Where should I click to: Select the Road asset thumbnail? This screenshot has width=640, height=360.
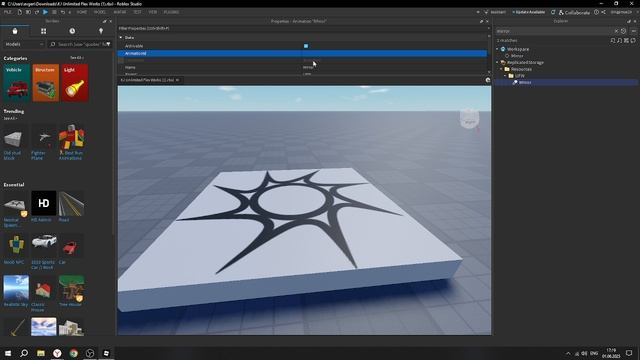pos(71,203)
